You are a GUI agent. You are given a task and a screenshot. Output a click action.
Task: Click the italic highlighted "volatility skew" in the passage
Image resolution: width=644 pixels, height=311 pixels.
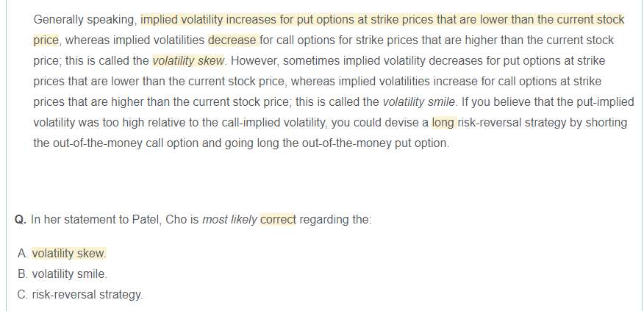188,60
